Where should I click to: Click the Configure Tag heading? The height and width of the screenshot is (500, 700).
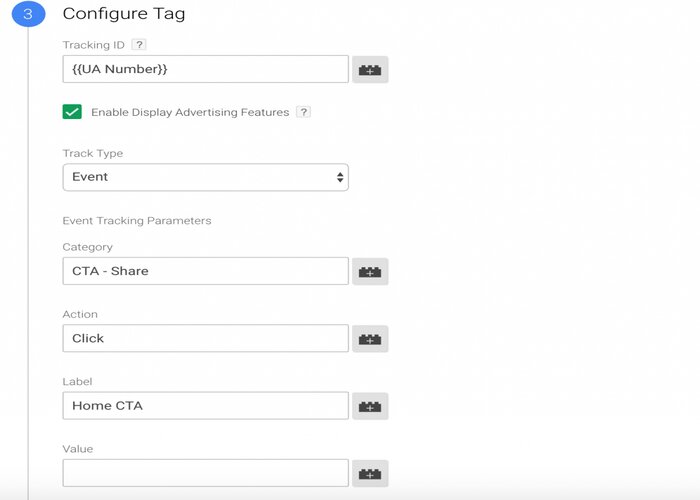124,14
